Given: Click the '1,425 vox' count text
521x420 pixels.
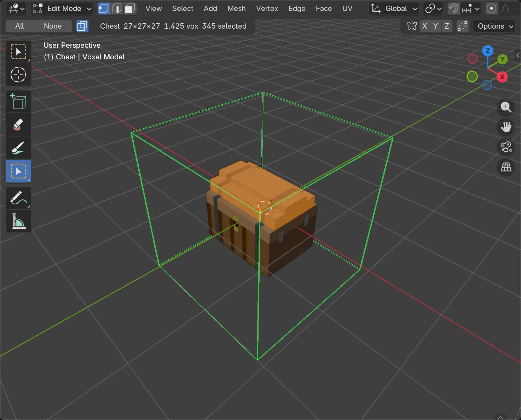Looking at the screenshot, I should pyautogui.click(x=181, y=26).
